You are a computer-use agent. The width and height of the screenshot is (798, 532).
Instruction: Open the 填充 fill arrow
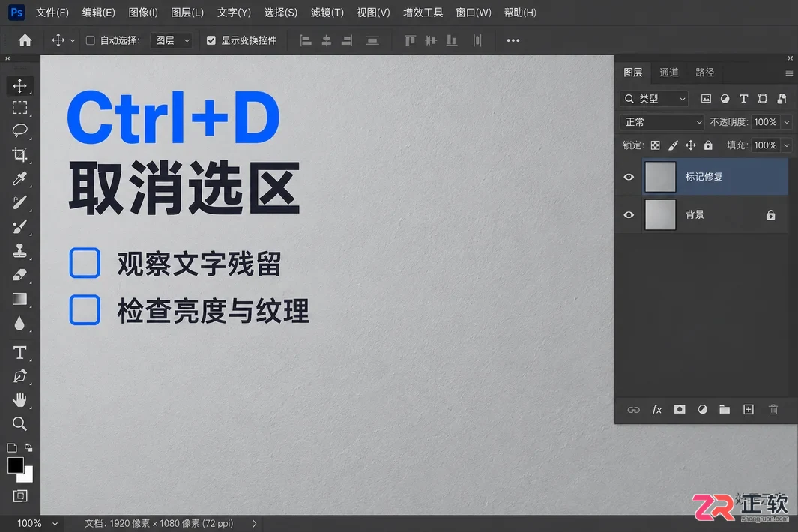787,145
